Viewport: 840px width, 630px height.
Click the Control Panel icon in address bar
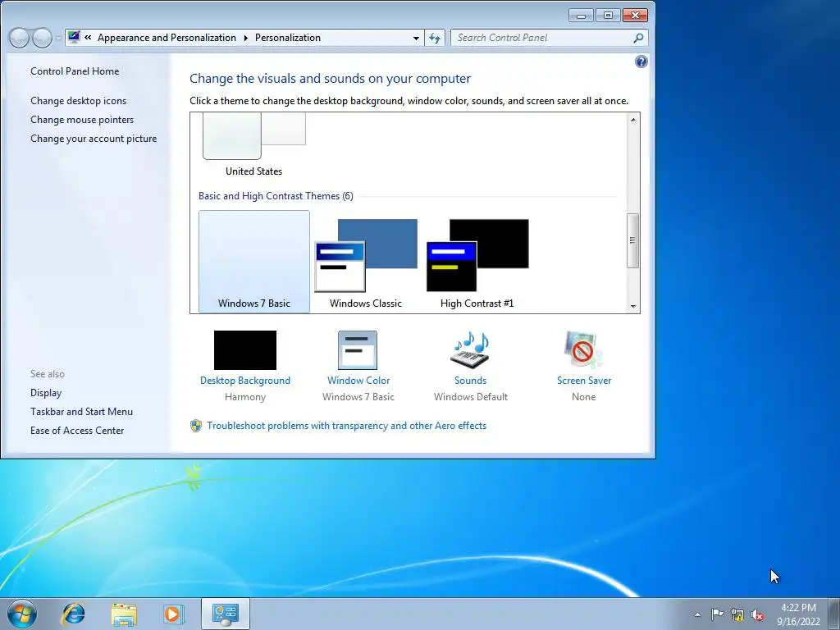[74, 38]
